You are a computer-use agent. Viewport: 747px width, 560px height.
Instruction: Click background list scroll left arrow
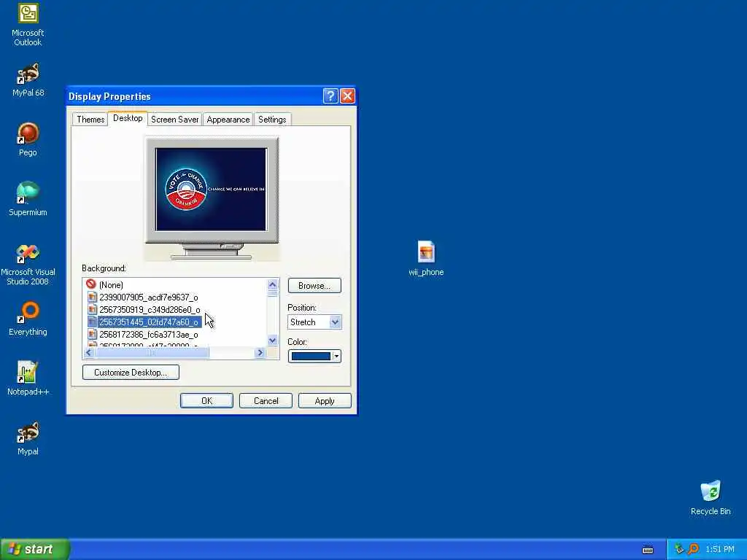point(88,353)
